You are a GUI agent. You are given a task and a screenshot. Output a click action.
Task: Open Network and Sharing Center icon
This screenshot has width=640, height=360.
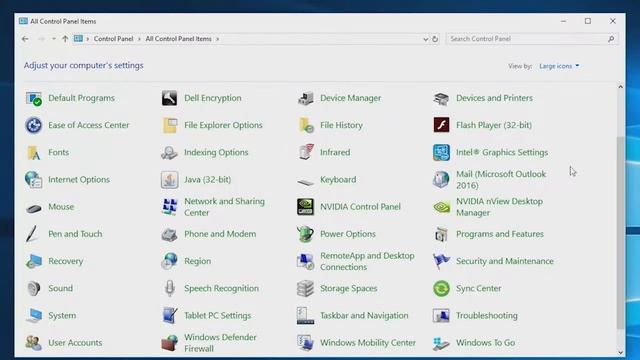pos(169,207)
